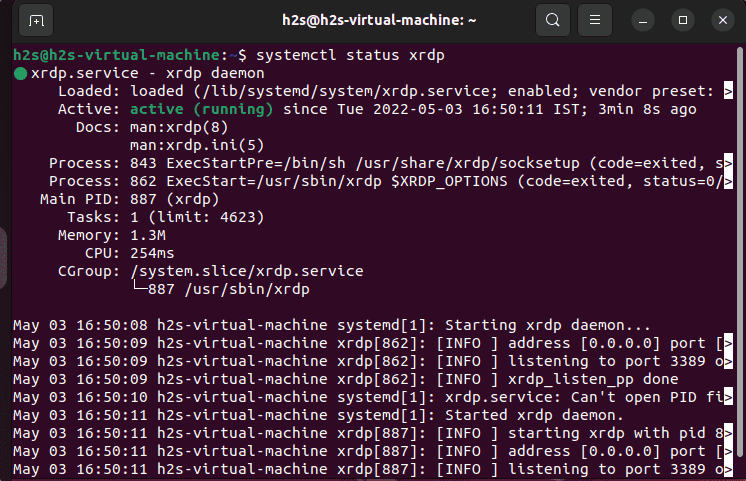Click the truncation marker on Process 843 line
Screen dimensions: 746x481
[x=728, y=163]
